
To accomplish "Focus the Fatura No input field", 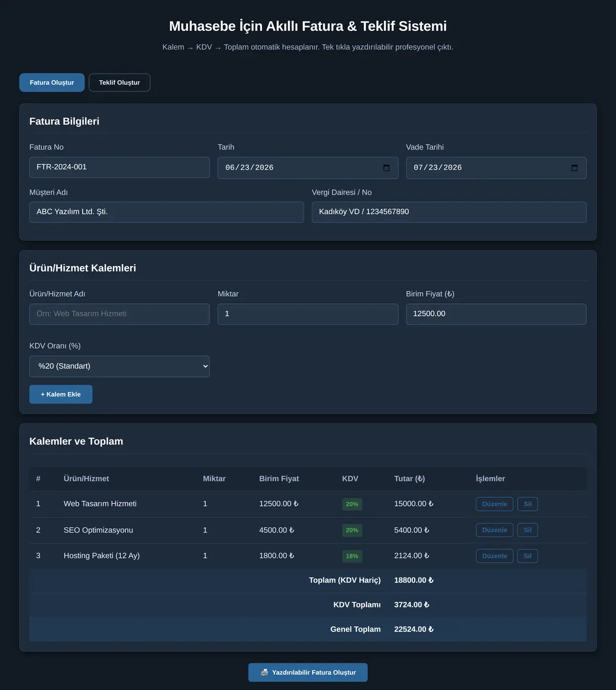I will [x=120, y=167].
